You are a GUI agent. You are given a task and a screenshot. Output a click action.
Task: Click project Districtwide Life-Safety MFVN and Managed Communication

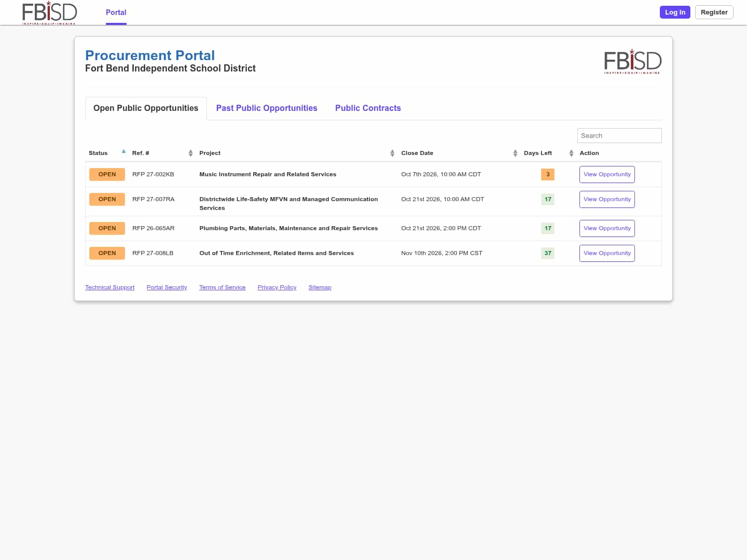288,204
